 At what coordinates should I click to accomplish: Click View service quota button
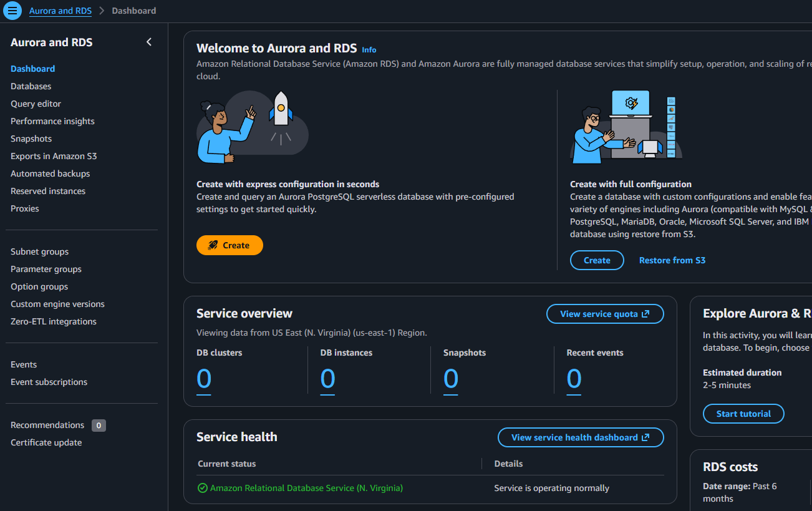point(605,314)
